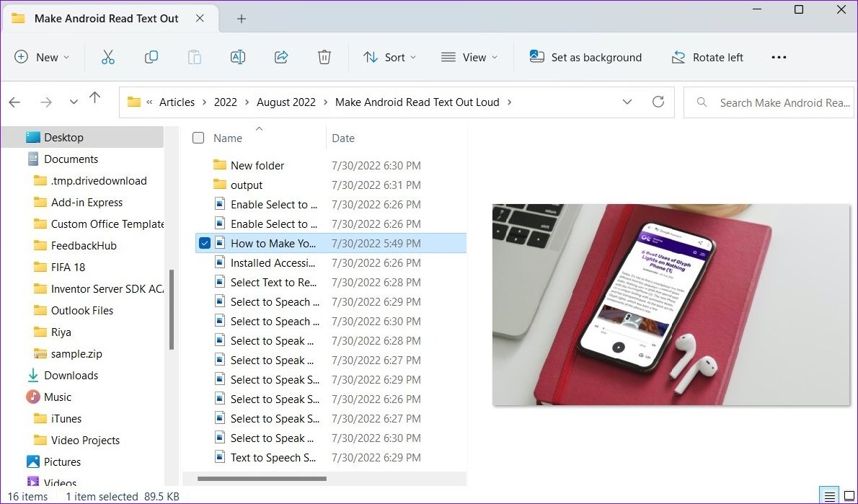Click Set as background button

tap(585, 58)
